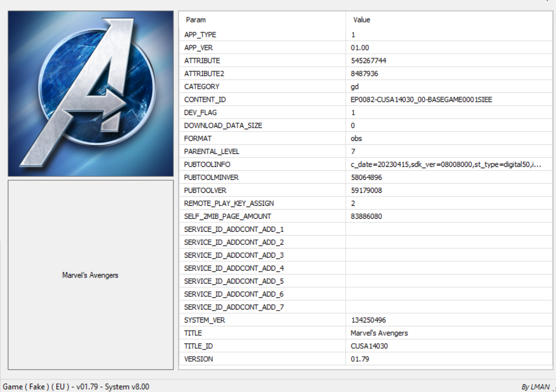This screenshot has width=556, height=392.
Task: Click the Marvel's Avengers game icon thumbnail
Action: click(x=91, y=93)
